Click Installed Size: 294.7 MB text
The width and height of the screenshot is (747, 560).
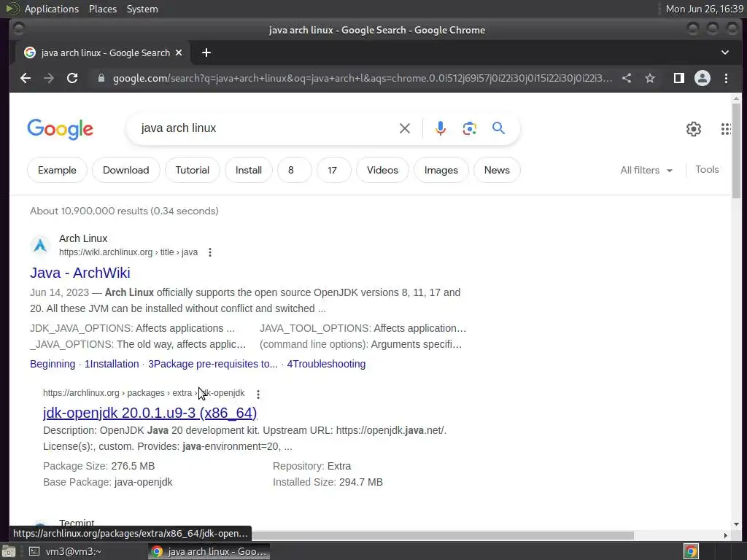pyautogui.click(x=328, y=482)
